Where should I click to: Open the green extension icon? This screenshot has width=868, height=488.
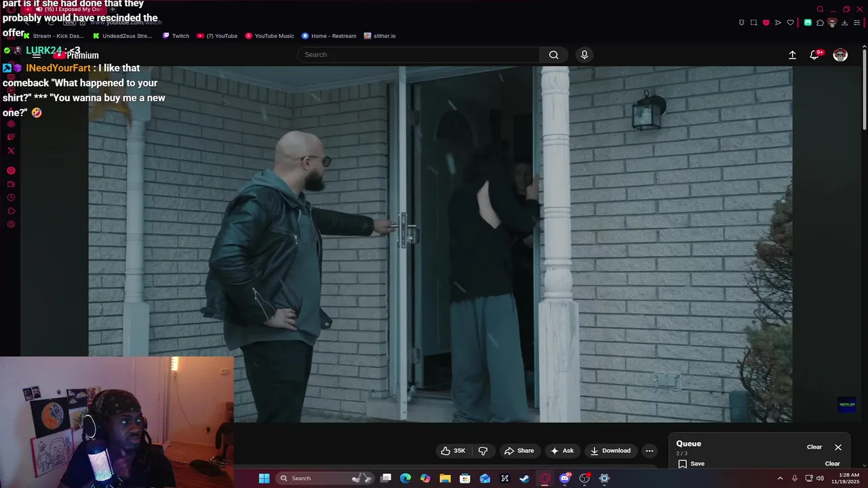point(808,22)
